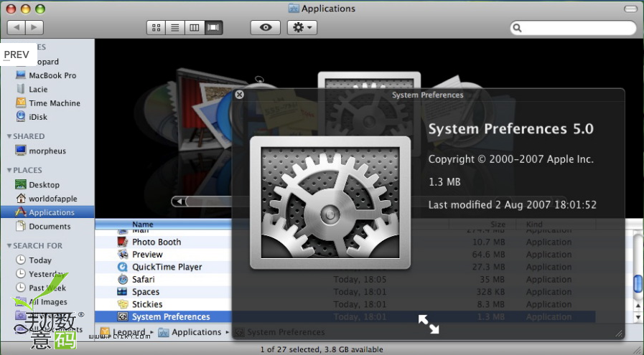This screenshot has width=644, height=355.
Task: Click the Desktop sidebar icon
Action: [21, 184]
